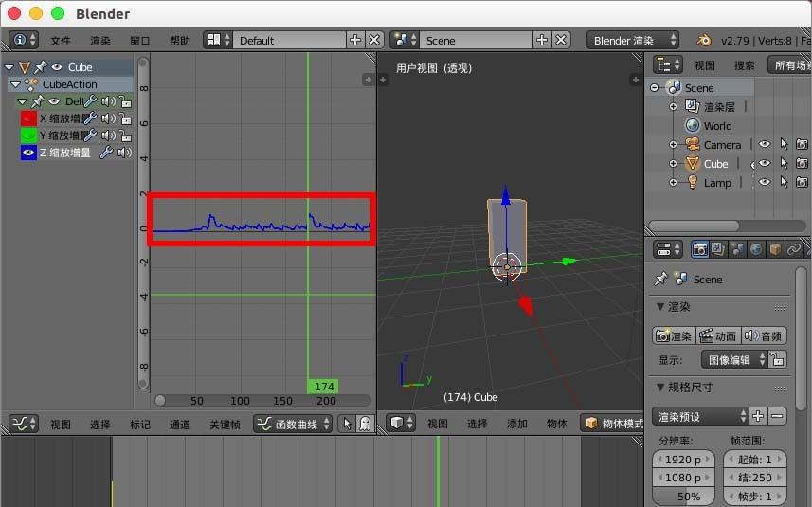Delete the current scene with X icon
The image size is (812, 507).
[x=561, y=40]
